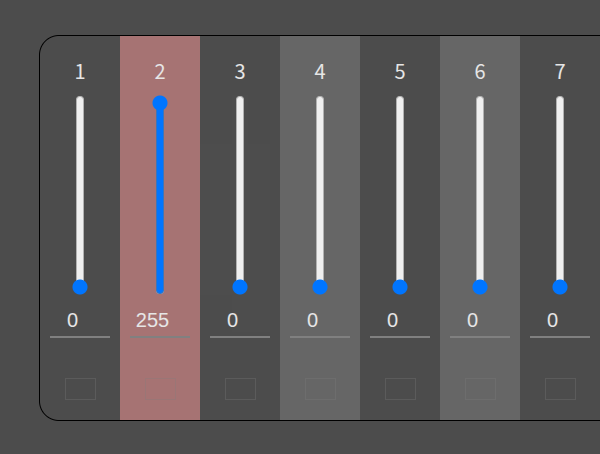
Task: Click the channel 2 slider handle at top
Action: [x=160, y=103]
